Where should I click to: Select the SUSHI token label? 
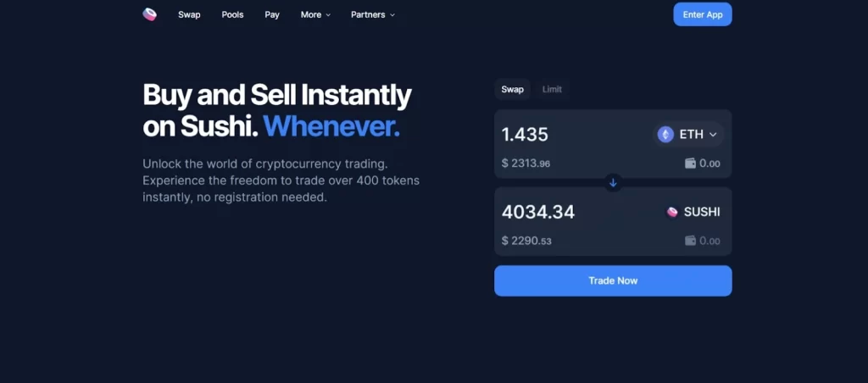point(702,212)
